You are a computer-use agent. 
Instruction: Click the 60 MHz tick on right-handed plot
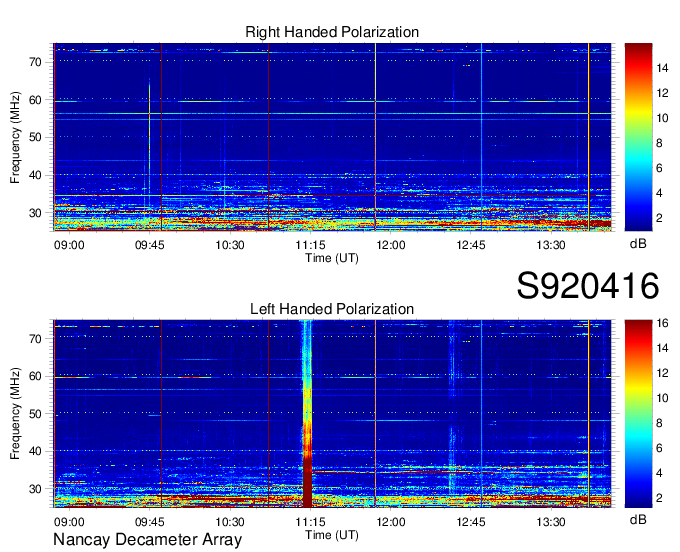pos(36,100)
